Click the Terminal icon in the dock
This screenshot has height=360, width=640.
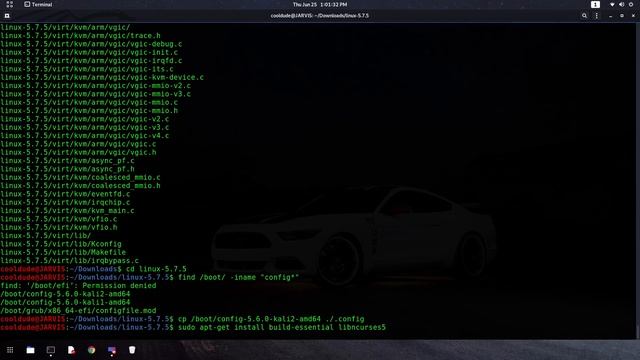(51, 350)
